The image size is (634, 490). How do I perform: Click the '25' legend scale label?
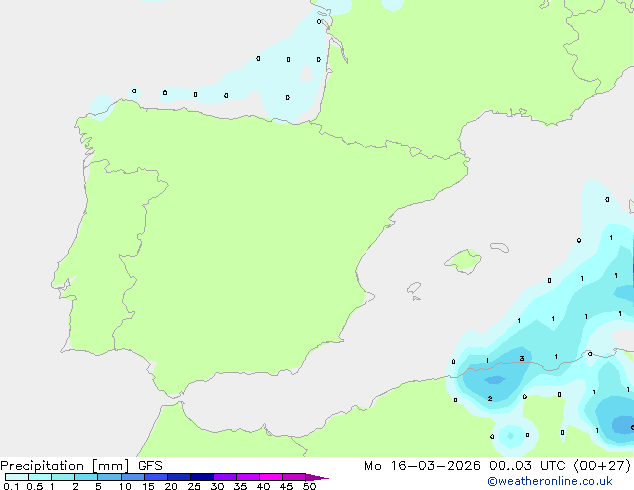point(194,486)
